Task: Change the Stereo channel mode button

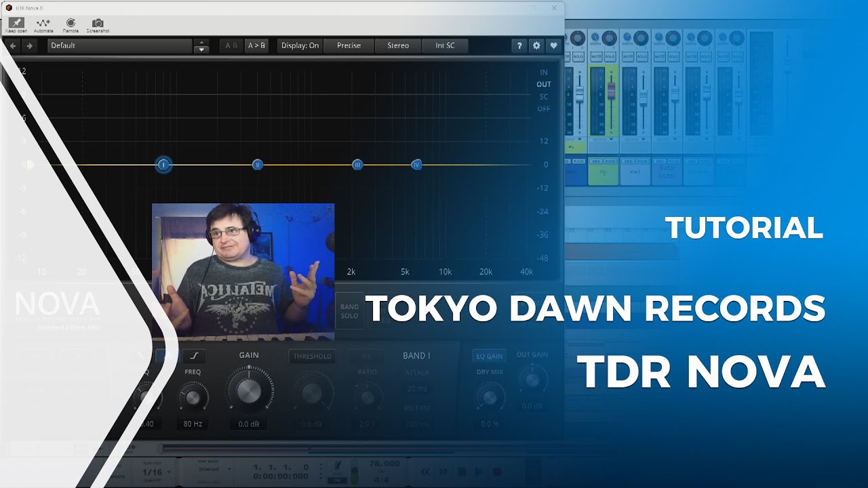Action: coord(398,45)
